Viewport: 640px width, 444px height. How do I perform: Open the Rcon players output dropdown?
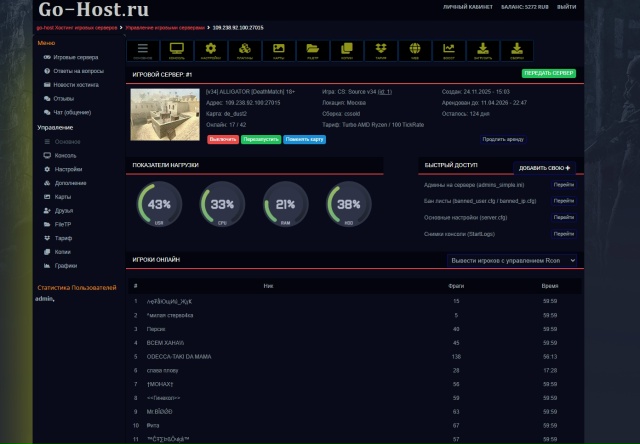512,260
